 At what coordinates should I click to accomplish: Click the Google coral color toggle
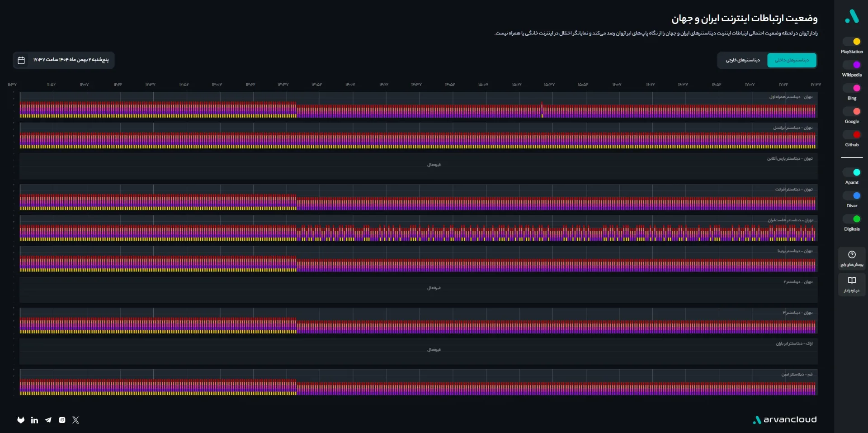(852, 111)
